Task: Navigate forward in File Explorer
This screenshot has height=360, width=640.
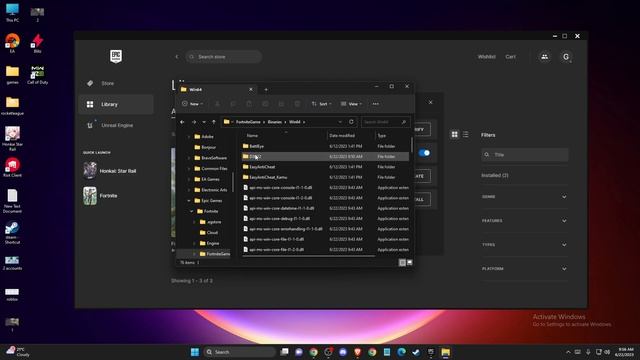Action: (x=194, y=122)
